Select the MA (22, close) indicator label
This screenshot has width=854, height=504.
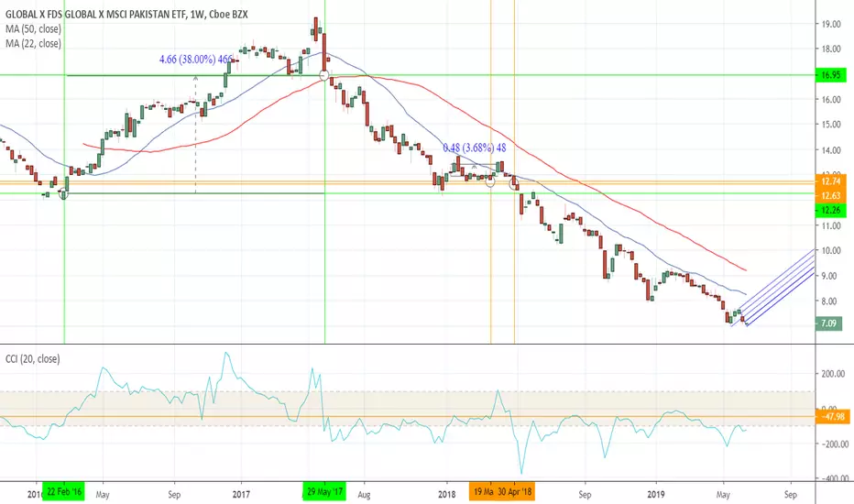pyautogui.click(x=33, y=44)
